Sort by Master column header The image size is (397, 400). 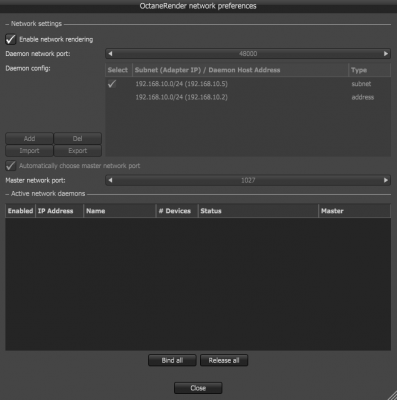[x=354, y=211]
